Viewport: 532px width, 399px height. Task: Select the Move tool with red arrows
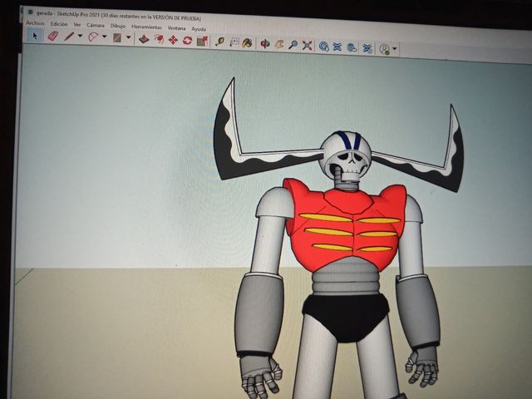coord(173,40)
